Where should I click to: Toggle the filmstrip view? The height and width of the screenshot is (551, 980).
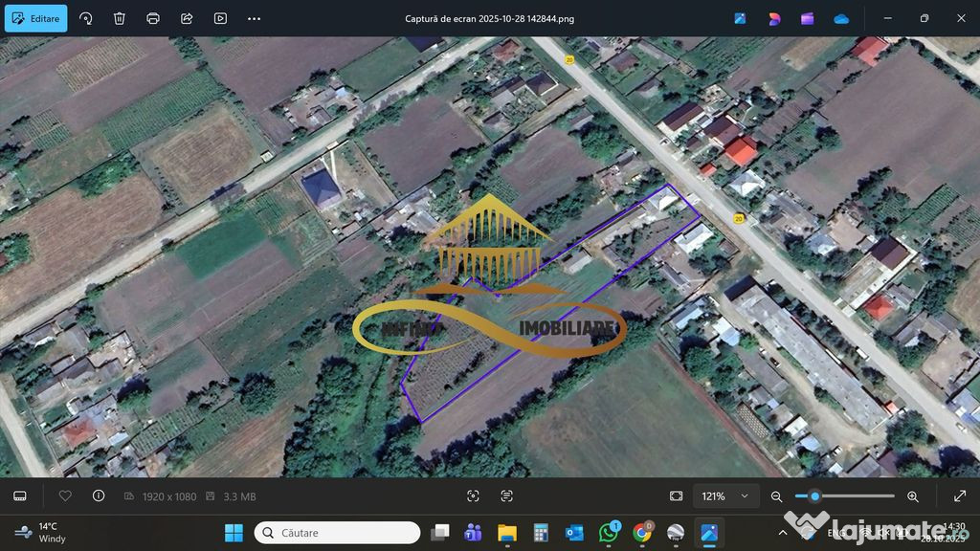(20, 496)
